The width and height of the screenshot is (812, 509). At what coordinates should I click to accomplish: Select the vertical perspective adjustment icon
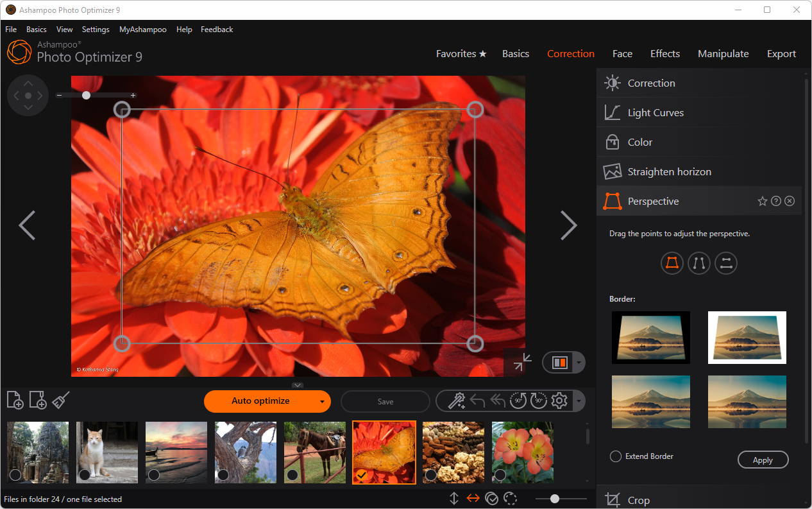(699, 263)
